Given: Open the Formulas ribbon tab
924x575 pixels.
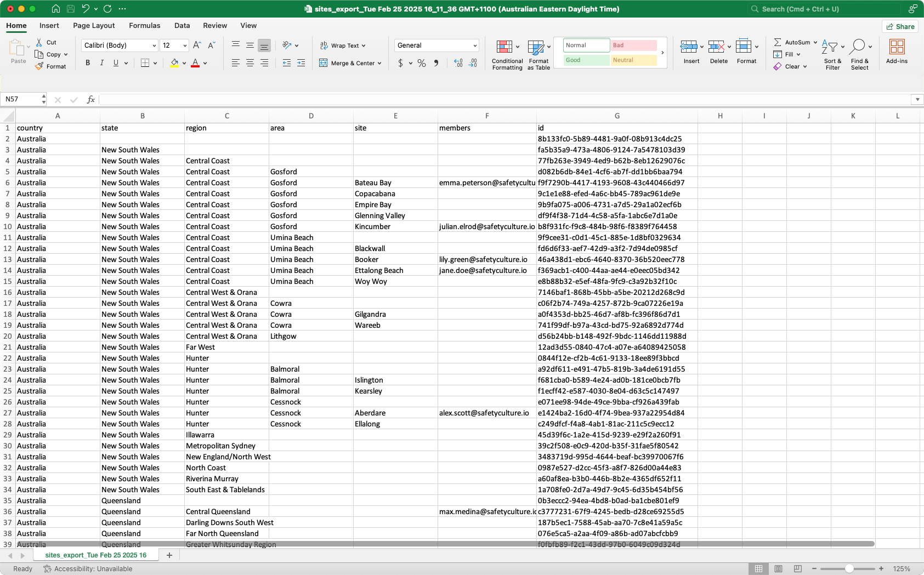Looking at the screenshot, I should pos(145,26).
